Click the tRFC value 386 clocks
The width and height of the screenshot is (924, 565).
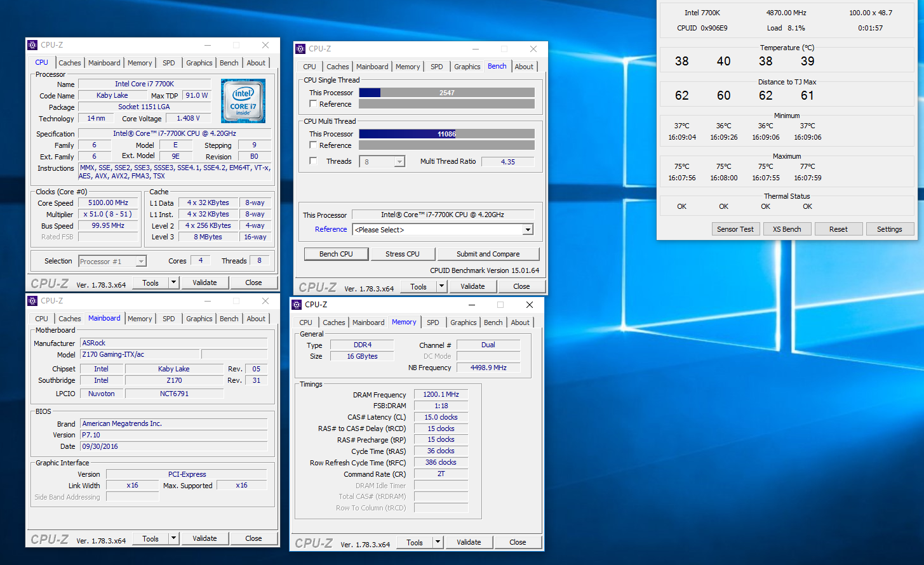pos(441,462)
